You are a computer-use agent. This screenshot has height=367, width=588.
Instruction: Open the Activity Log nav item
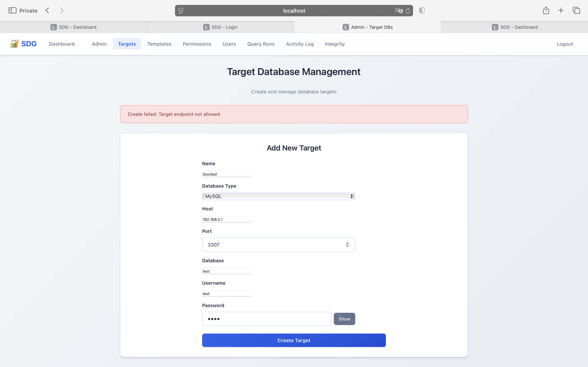point(300,44)
